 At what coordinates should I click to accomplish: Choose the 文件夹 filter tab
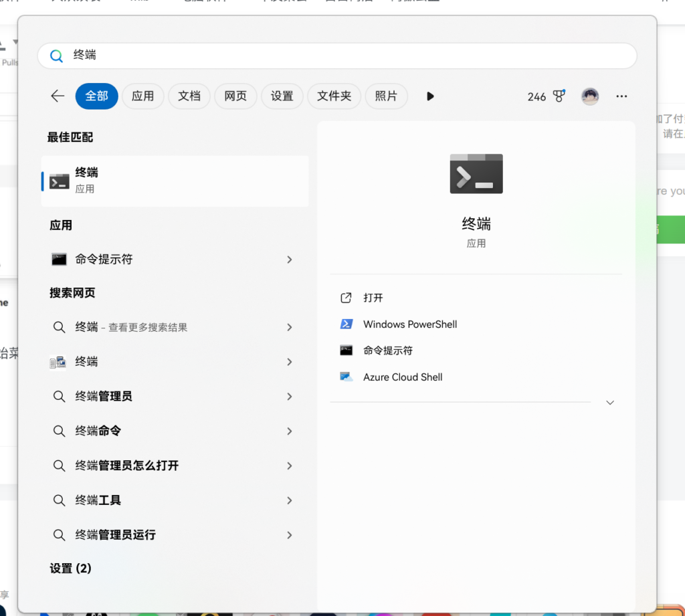334,96
